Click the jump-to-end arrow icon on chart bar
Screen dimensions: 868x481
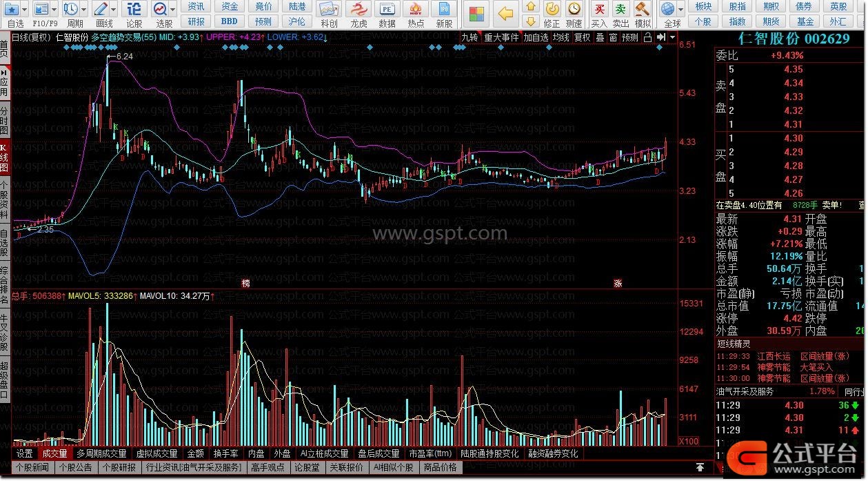click(661, 37)
